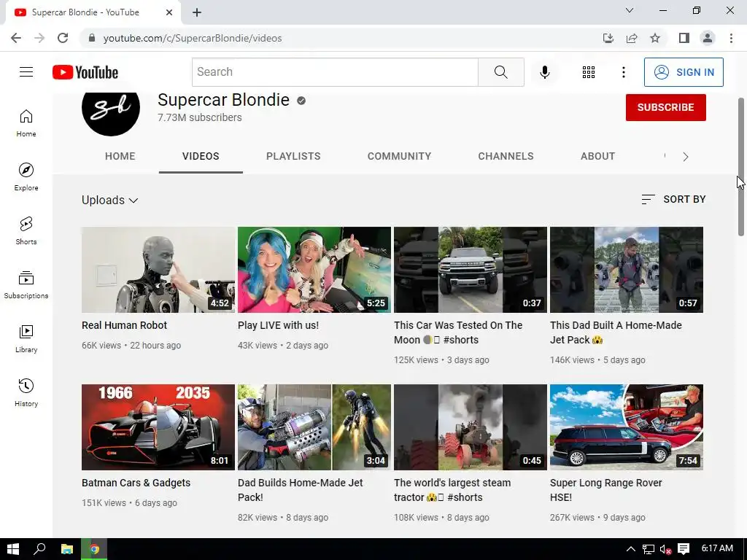Open the Hummer truck thumbnail 0:37

point(471,270)
